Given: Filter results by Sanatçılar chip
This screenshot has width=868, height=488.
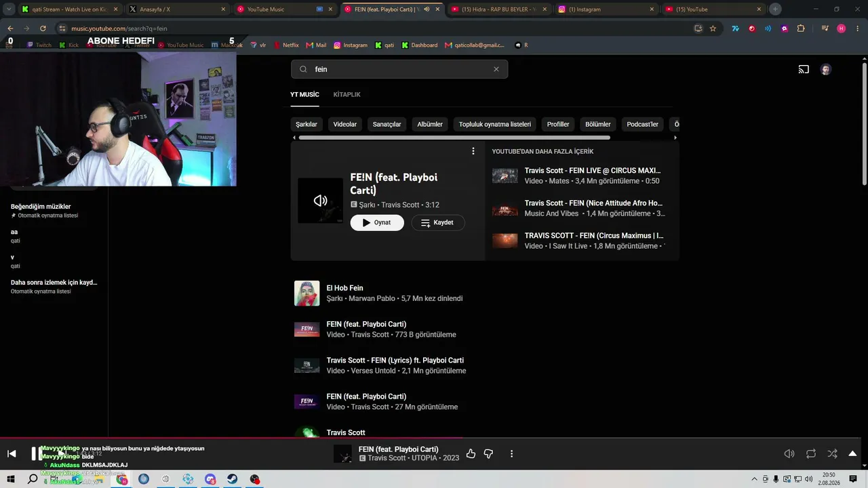Looking at the screenshot, I should (387, 124).
